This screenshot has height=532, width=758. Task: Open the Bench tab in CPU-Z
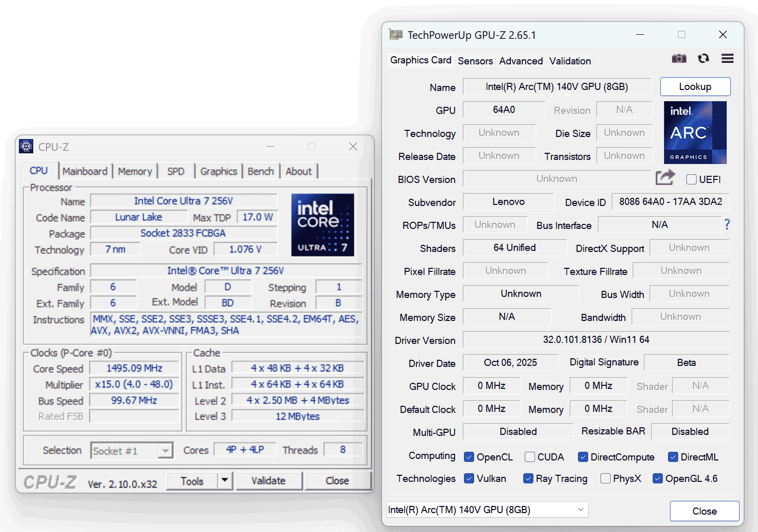coord(260,171)
